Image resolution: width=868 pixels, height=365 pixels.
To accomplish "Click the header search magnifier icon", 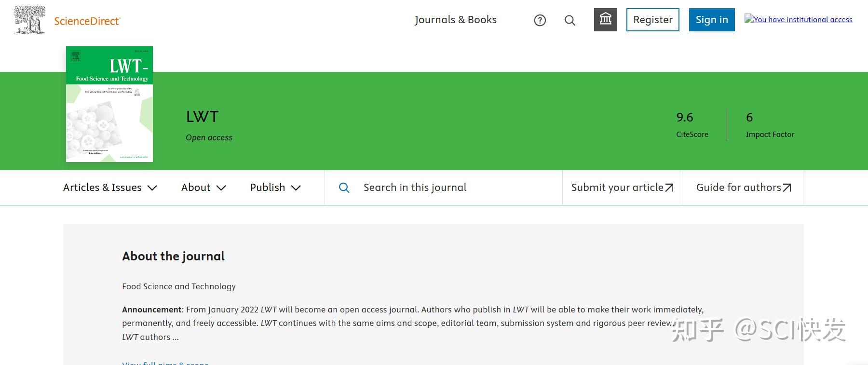I will click(x=570, y=20).
